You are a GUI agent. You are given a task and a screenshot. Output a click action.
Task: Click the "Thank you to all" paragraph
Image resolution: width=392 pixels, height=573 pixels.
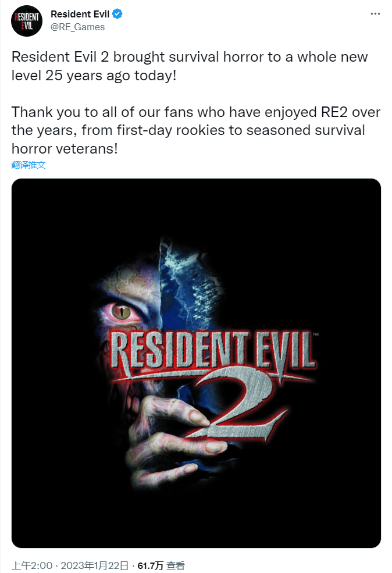pos(196,130)
